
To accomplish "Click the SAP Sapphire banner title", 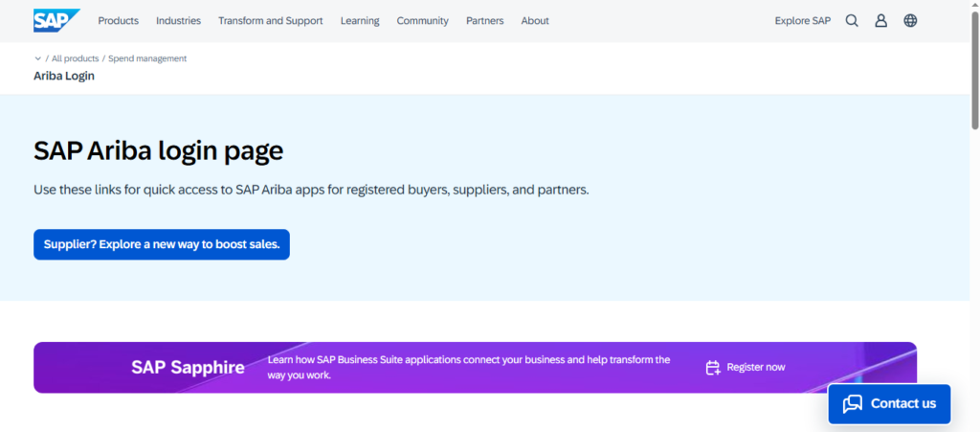I will (189, 368).
